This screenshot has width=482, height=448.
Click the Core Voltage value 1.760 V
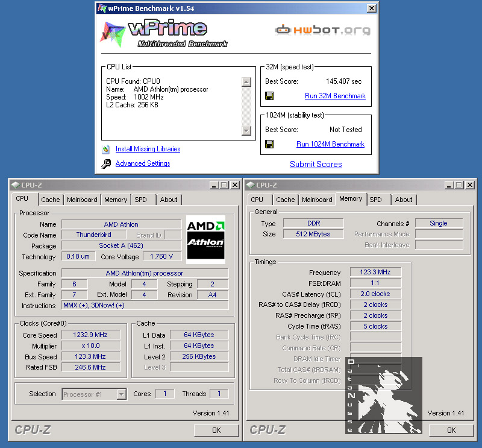tap(161, 256)
